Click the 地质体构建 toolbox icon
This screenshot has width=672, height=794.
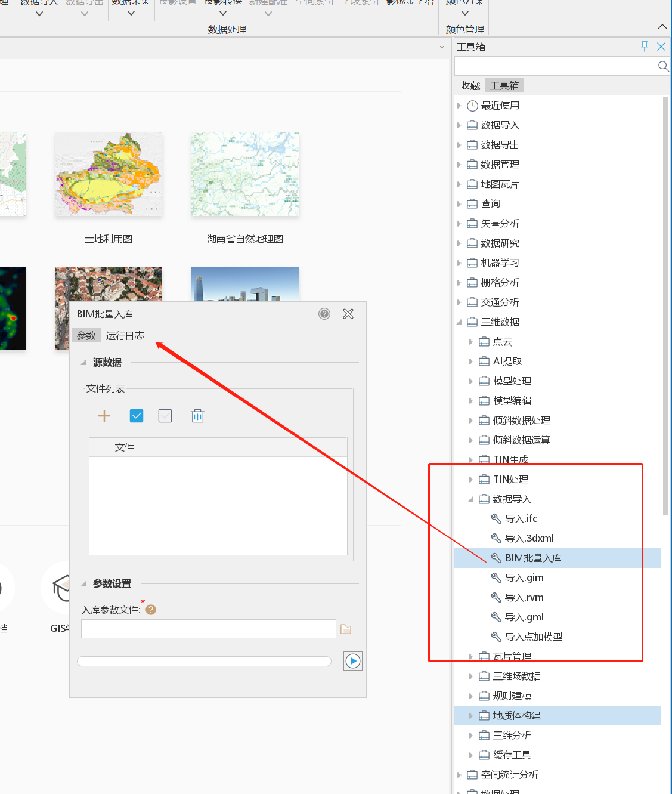tap(484, 716)
